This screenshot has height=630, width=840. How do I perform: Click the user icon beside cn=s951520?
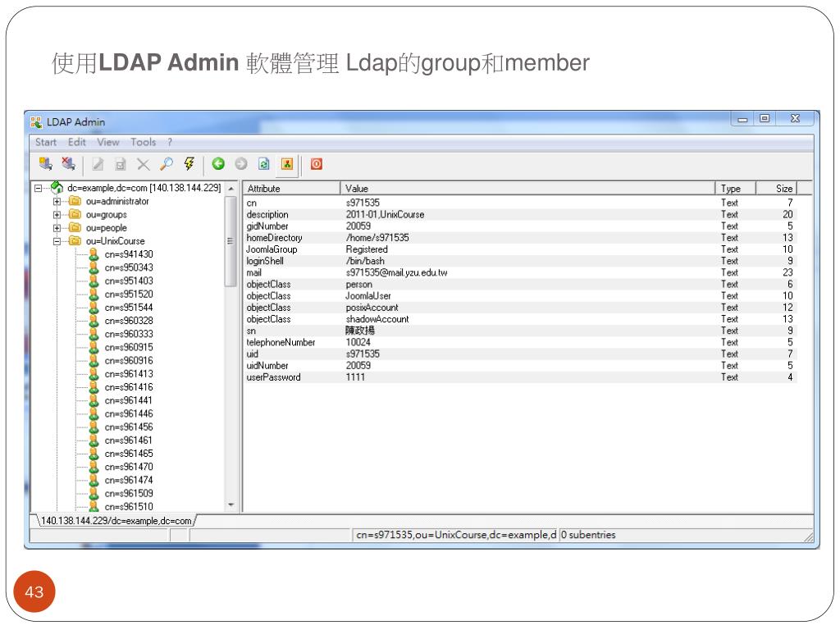point(94,294)
